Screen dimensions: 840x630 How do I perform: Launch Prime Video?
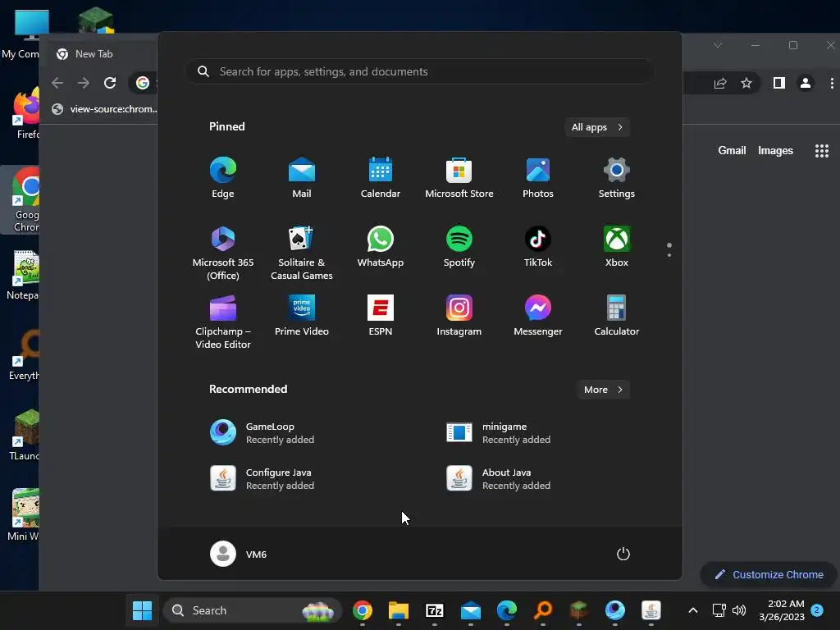pyautogui.click(x=302, y=316)
